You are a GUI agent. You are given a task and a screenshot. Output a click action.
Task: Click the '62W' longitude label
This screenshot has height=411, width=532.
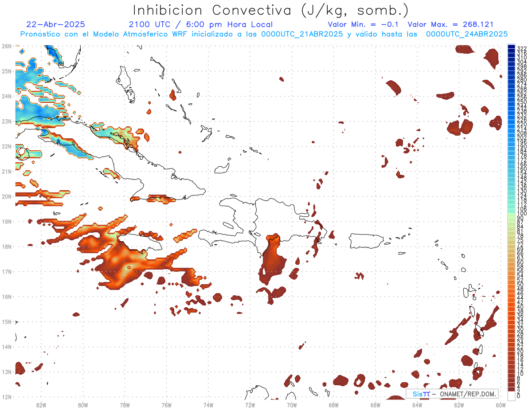(x=459, y=405)
